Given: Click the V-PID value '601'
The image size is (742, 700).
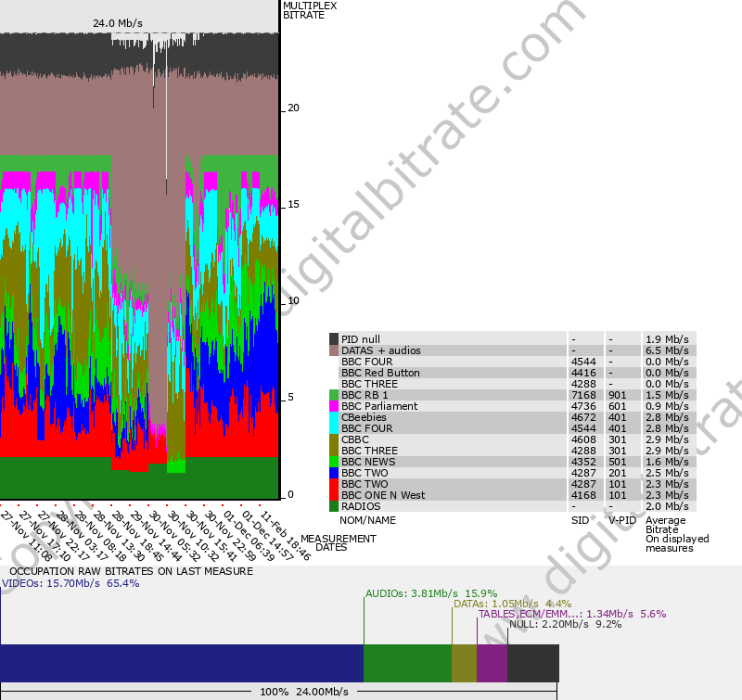Looking at the screenshot, I should pos(617,406).
